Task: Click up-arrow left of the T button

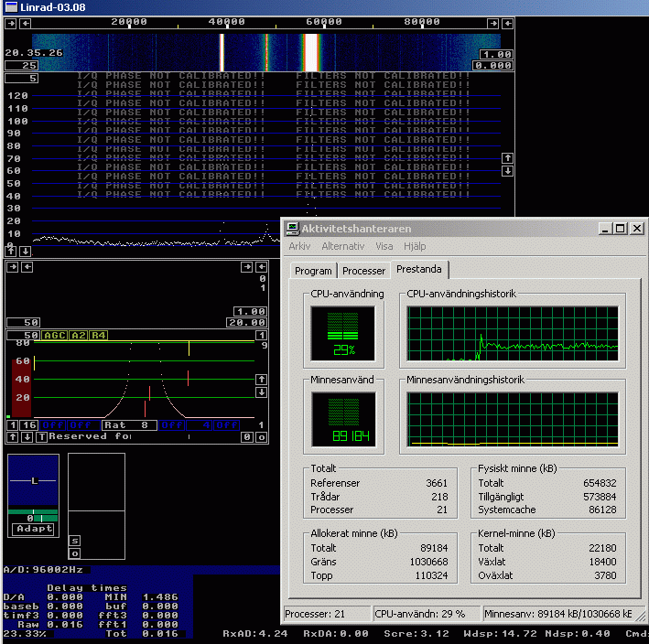Action: coord(13,436)
